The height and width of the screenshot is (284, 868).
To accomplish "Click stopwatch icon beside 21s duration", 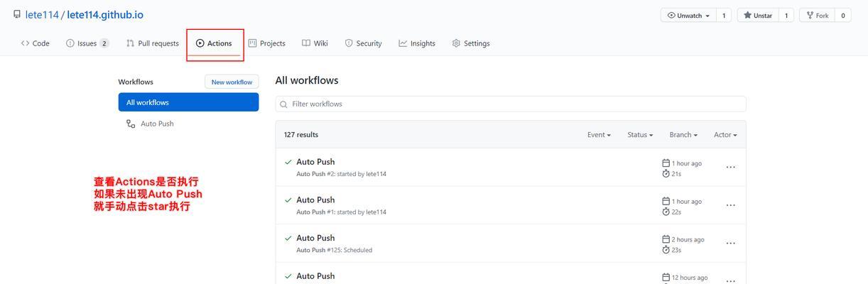I will click(x=666, y=173).
